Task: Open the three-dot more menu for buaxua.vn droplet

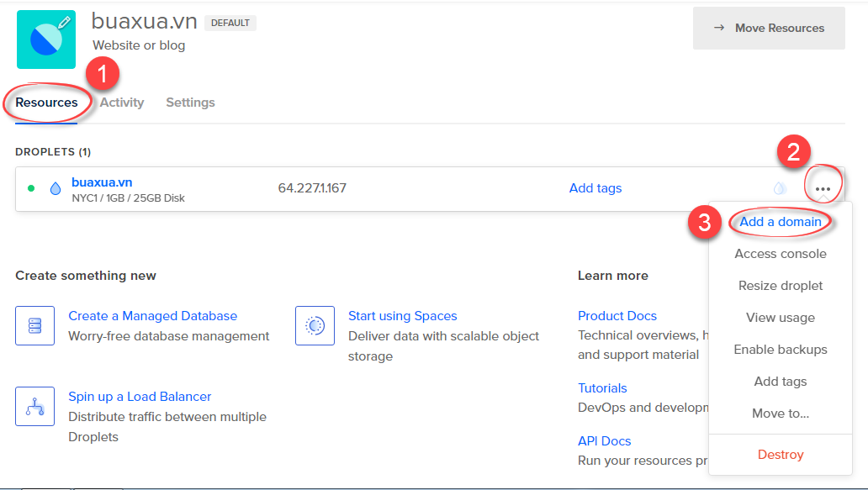Action: click(x=823, y=189)
